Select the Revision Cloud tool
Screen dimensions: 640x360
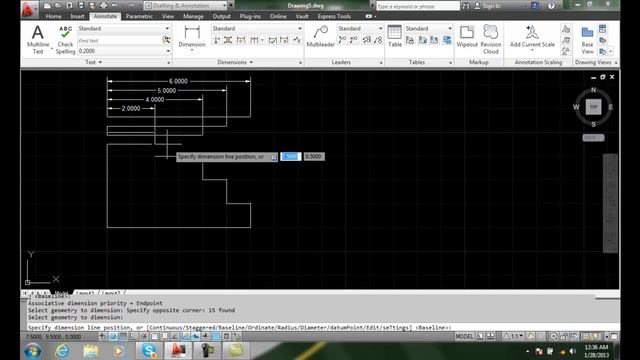pos(491,39)
